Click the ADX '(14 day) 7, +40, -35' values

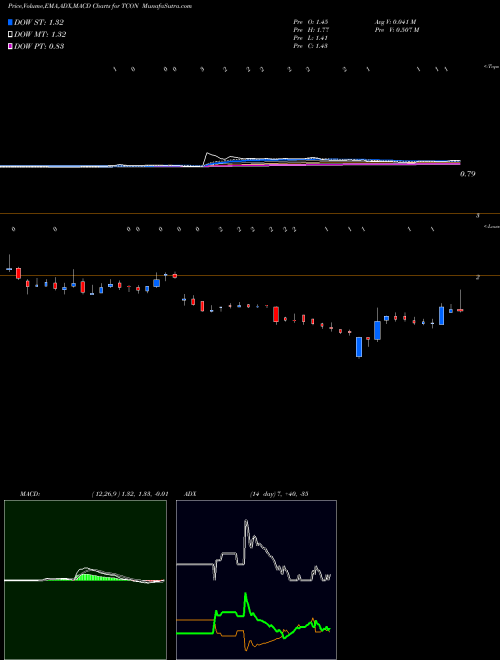point(279,494)
